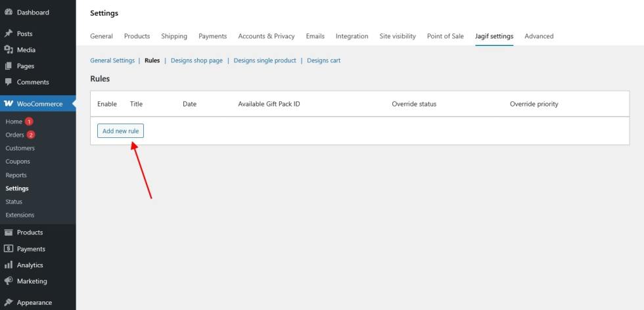This screenshot has width=644, height=310.
Task: Open the Designs cart link
Action: pos(323,60)
